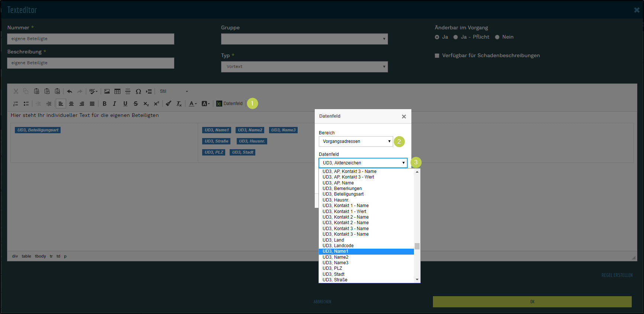Enable 'Verfügbar für Schadenbeschreibungen' checkbox
The width and height of the screenshot is (644, 314).
pos(437,56)
